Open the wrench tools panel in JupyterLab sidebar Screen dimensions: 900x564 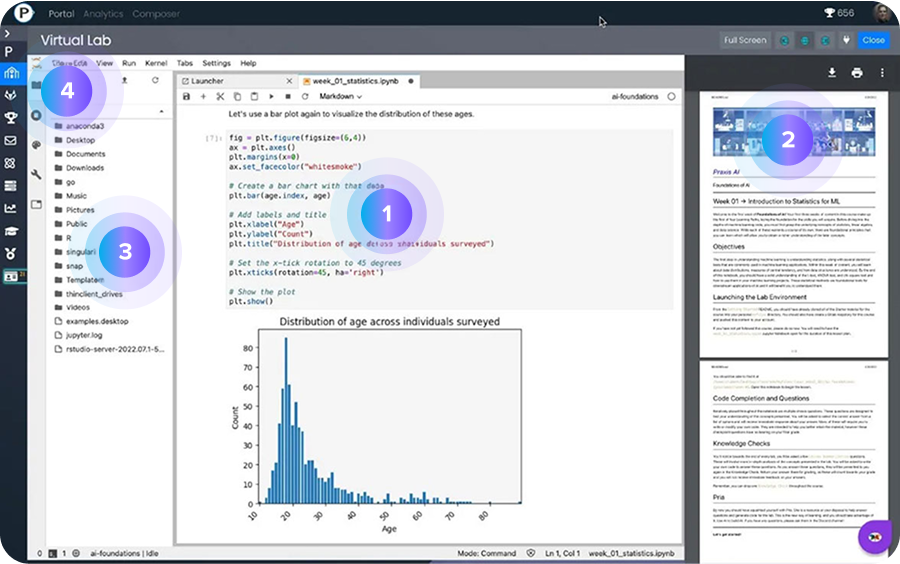point(37,174)
